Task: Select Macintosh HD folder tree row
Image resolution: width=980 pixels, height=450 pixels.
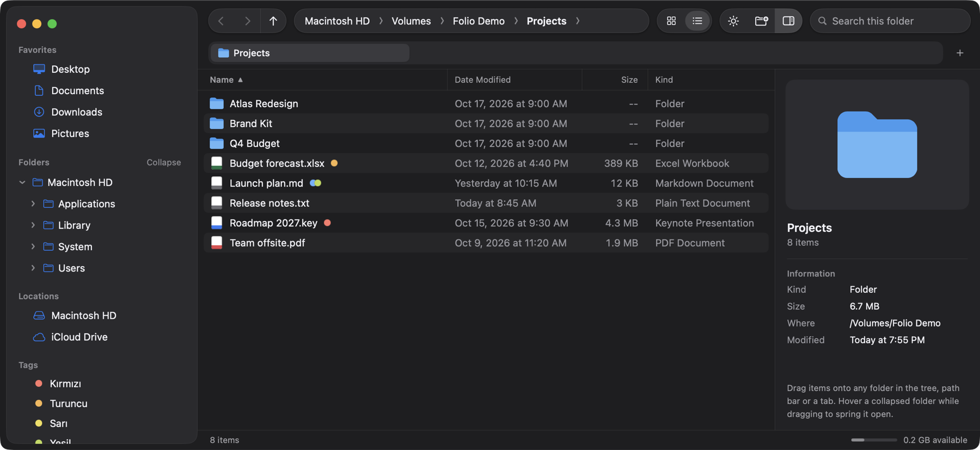Action: point(102,182)
